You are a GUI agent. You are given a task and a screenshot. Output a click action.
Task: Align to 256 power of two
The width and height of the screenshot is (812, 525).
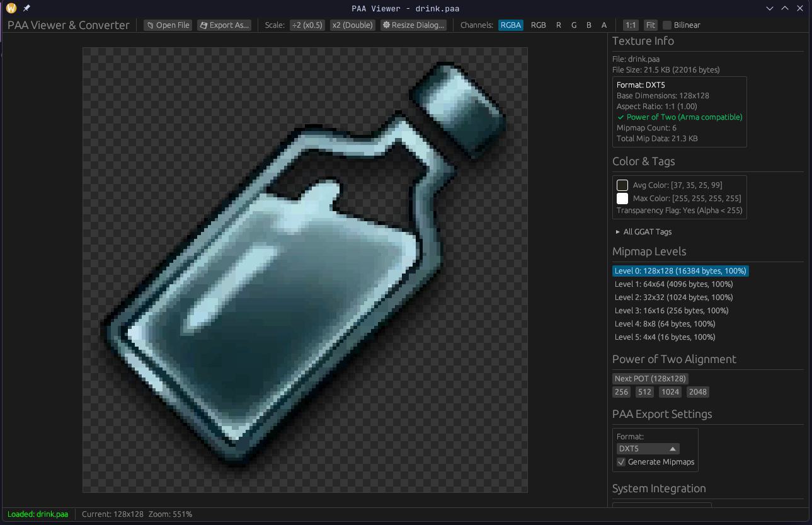click(x=622, y=392)
